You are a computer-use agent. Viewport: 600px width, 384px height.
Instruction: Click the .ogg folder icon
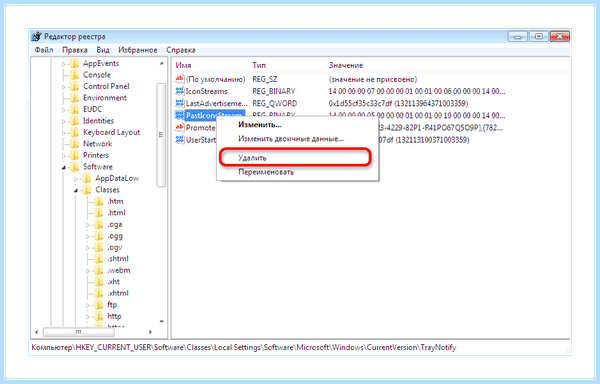pyautogui.click(x=99, y=236)
